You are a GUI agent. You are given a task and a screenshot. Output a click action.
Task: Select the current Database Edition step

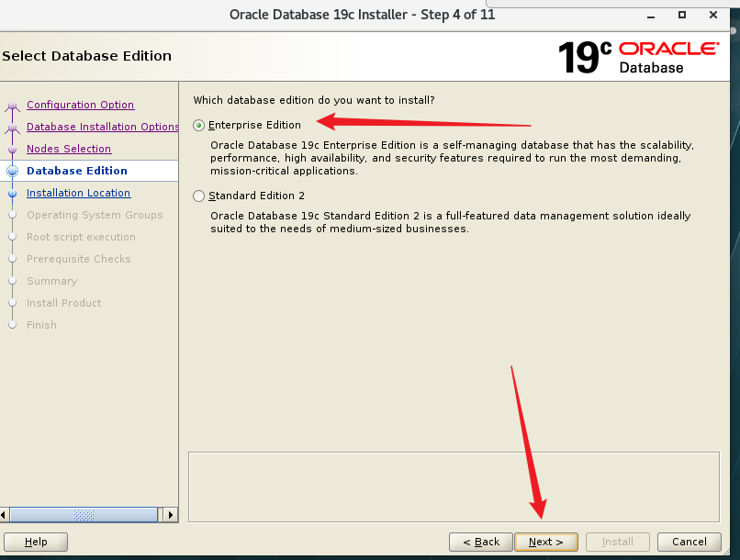point(77,171)
